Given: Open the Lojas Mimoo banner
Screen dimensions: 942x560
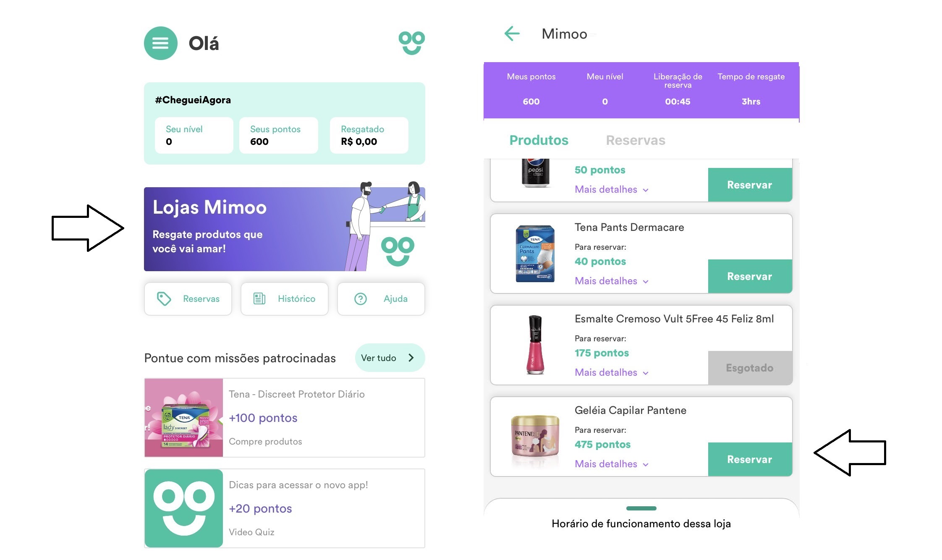Looking at the screenshot, I should tap(284, 229).
